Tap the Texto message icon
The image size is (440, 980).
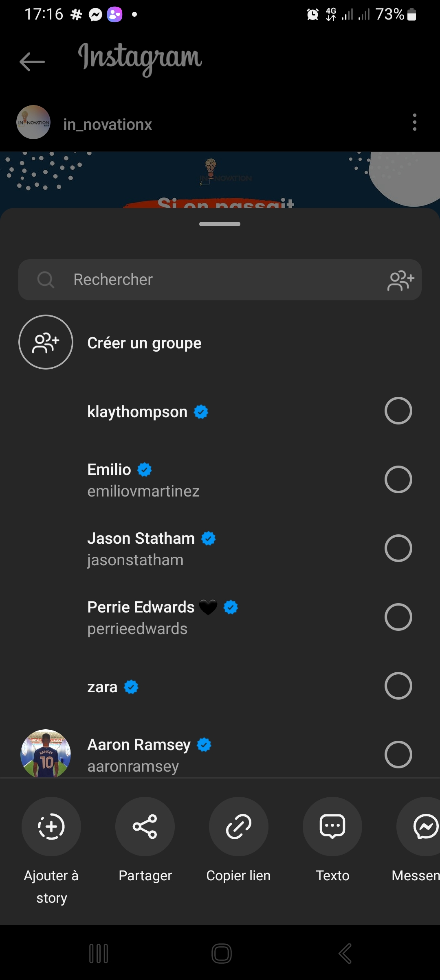(332, 827)
